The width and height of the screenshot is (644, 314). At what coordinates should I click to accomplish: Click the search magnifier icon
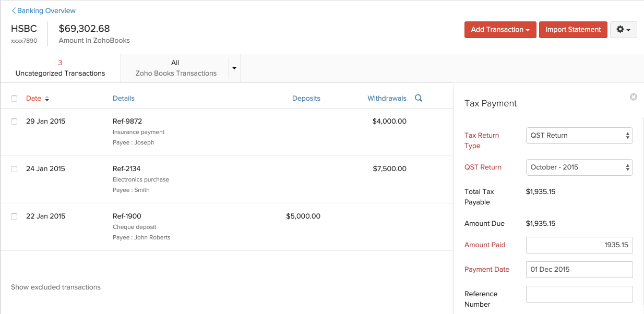tap(418, 98)
